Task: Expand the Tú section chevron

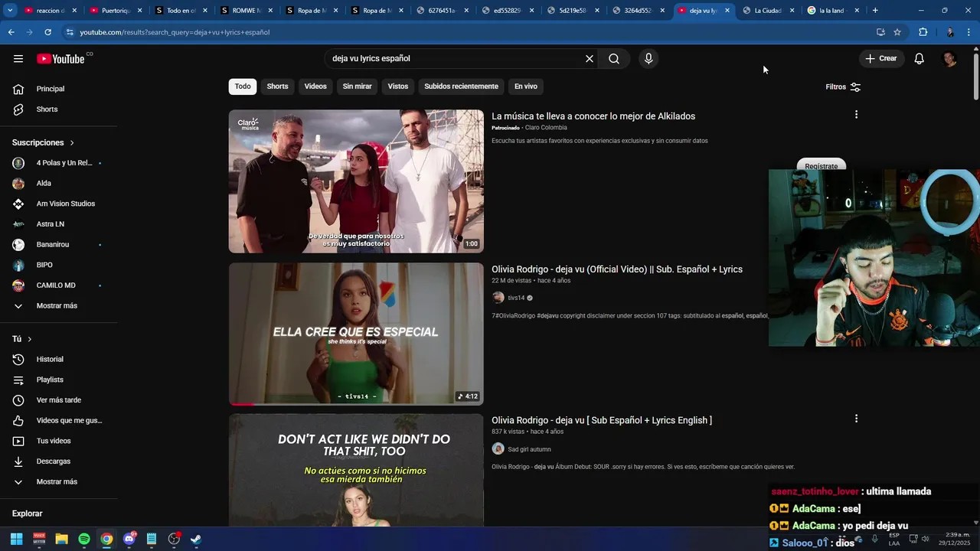Action: [x=30, y=339]
